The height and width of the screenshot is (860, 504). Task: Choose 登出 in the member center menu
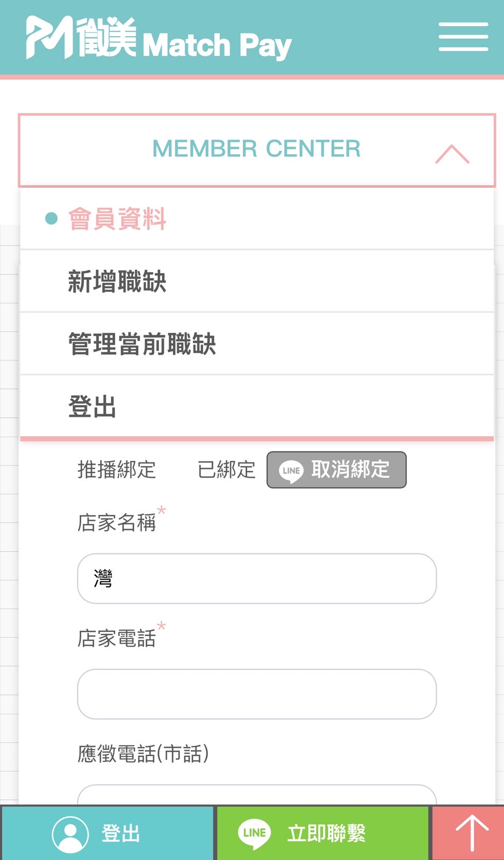point(92,406)
